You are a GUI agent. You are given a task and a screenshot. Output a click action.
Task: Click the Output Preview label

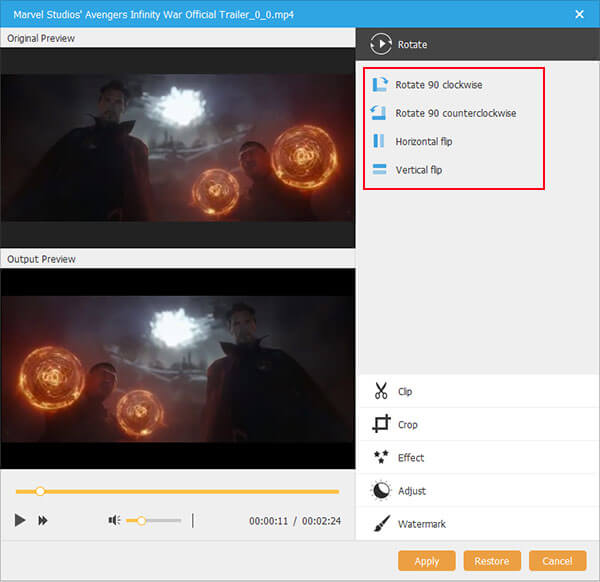pos(41,259)
